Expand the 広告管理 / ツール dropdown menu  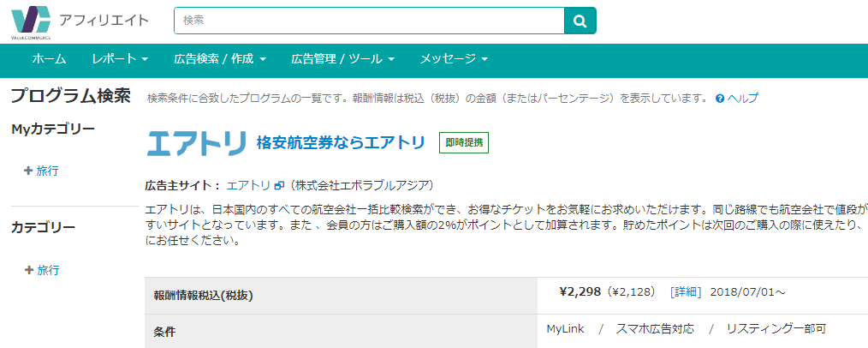(342, 59)
